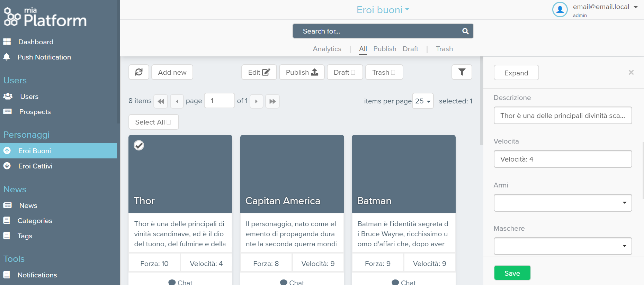Screen dimensions: 644x285
Task: Switch to the Publish filter tab
Action: click(384, 49)
